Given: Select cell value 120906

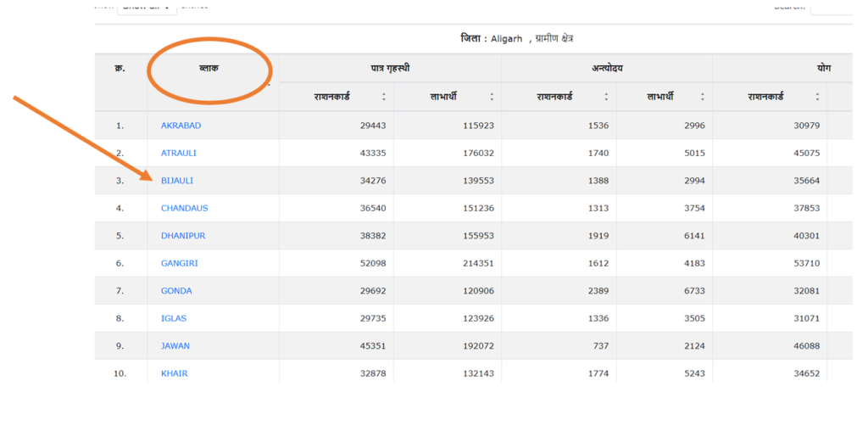Looking at the screenshot, I should click(478, 291).
